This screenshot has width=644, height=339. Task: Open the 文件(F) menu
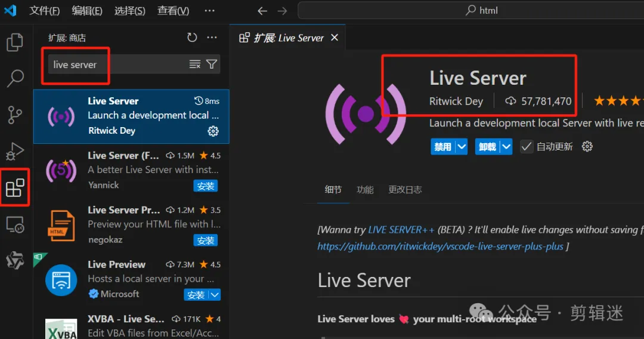pos(44,10)
